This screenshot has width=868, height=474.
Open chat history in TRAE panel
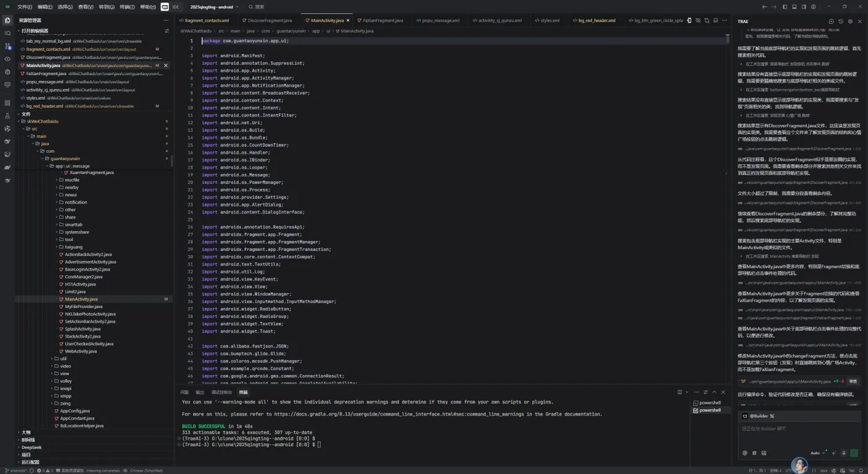click(x=841, y=21)
